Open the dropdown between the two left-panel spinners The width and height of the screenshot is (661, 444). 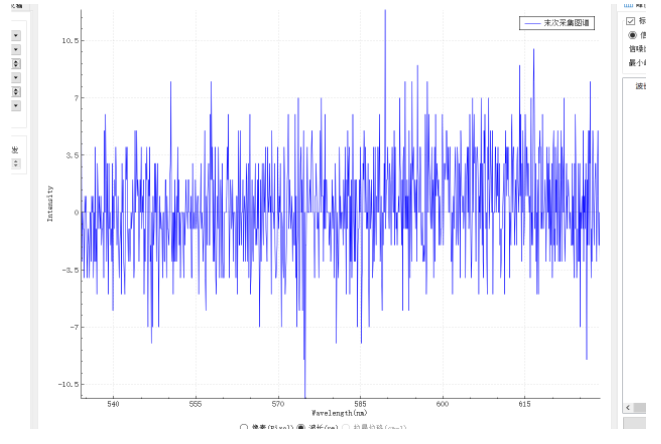pos(16,78)
